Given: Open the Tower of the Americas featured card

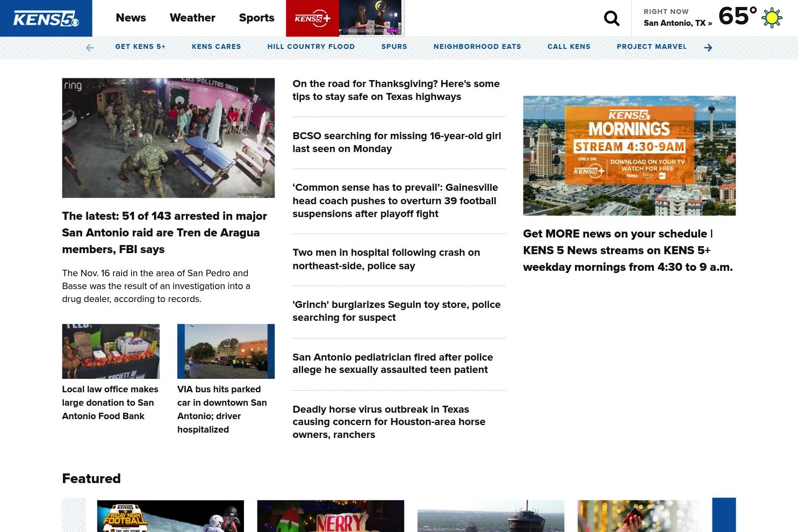Looking at the screenshot, I should [x=491, y=516].
